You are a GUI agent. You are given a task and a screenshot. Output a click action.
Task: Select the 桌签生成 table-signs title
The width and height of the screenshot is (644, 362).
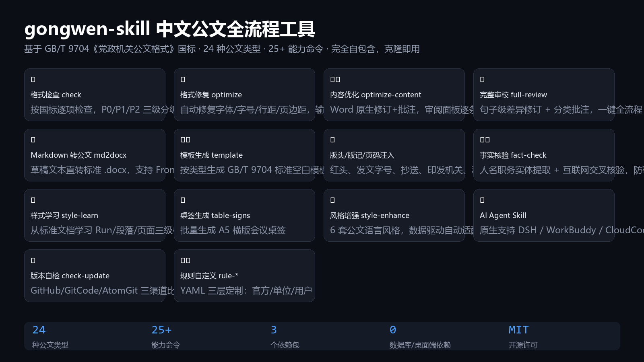[215, 216]
